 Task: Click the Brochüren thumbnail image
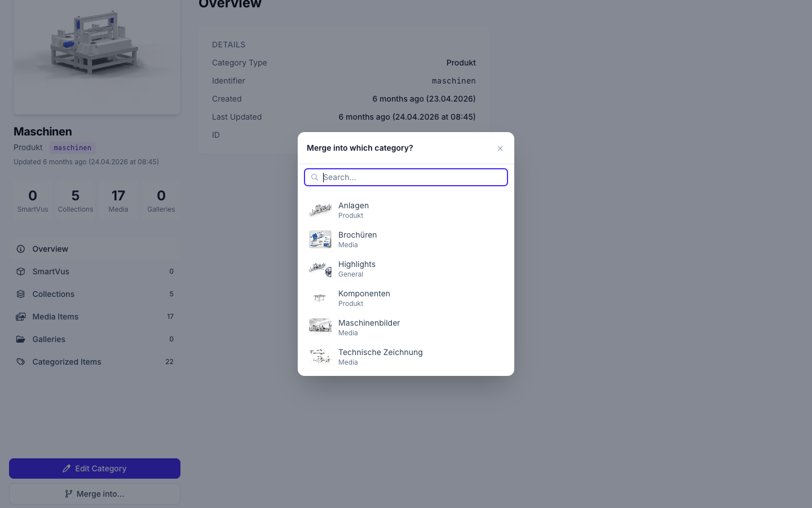[320, 239]
